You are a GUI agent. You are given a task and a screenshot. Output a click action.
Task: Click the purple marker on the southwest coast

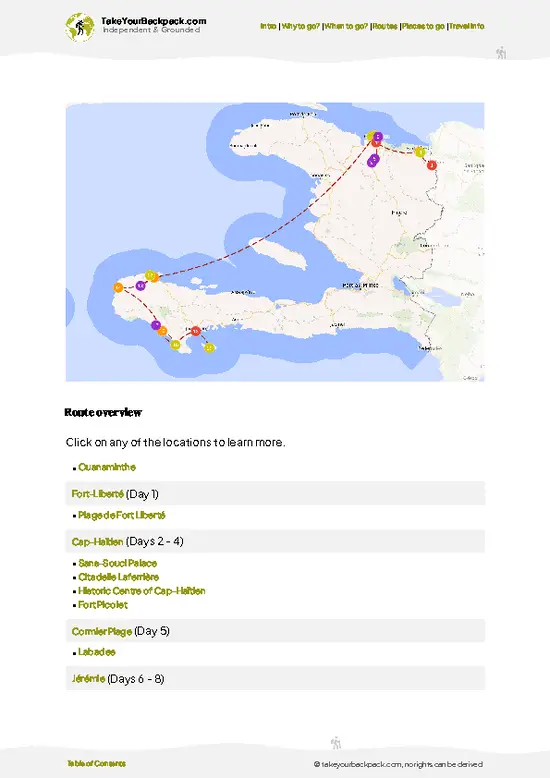click(x=156, y=325)
